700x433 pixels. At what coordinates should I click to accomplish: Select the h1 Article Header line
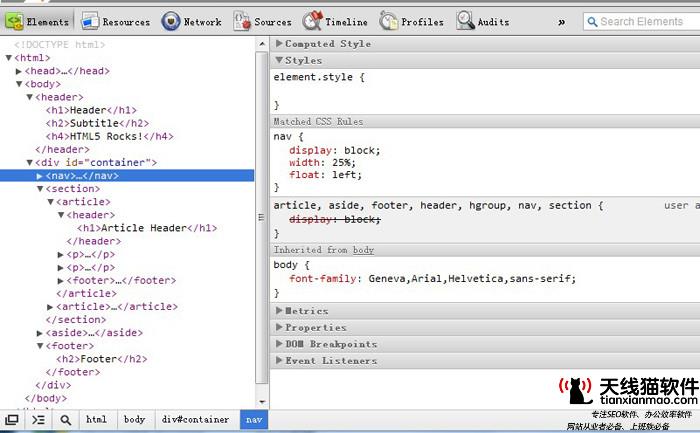pyautogui.click(x=147, y=228)
